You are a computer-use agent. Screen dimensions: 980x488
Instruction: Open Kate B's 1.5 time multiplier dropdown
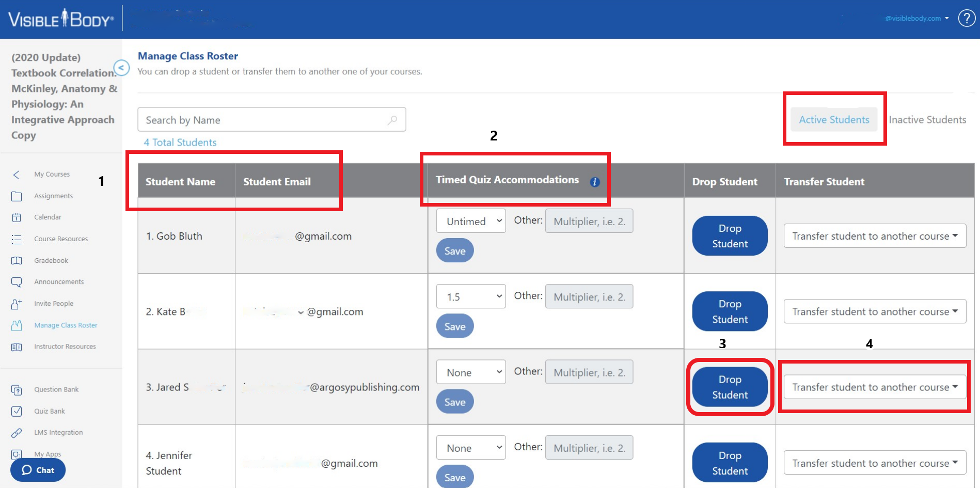pos(470,297)
